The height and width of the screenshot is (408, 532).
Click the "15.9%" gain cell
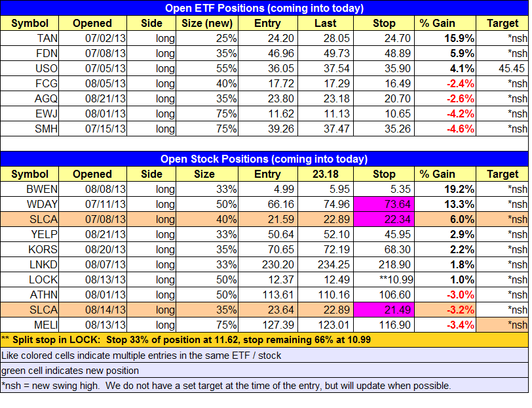coord(445,38)
